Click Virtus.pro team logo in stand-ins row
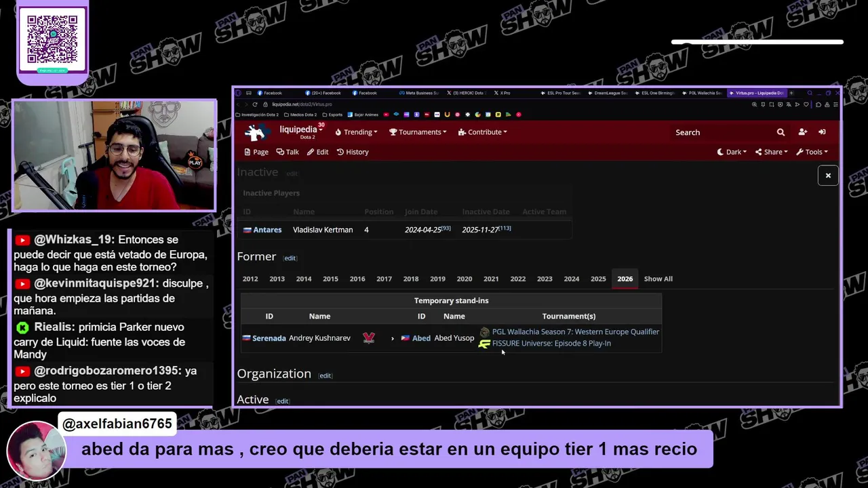The width and height of the screenshot is (868, 488). [x=369, y=338]
